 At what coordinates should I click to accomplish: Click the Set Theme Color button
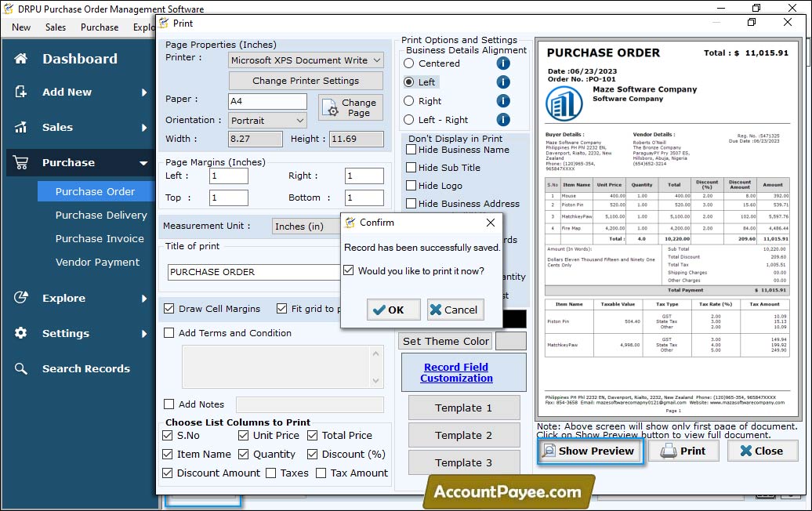point(446,341)
